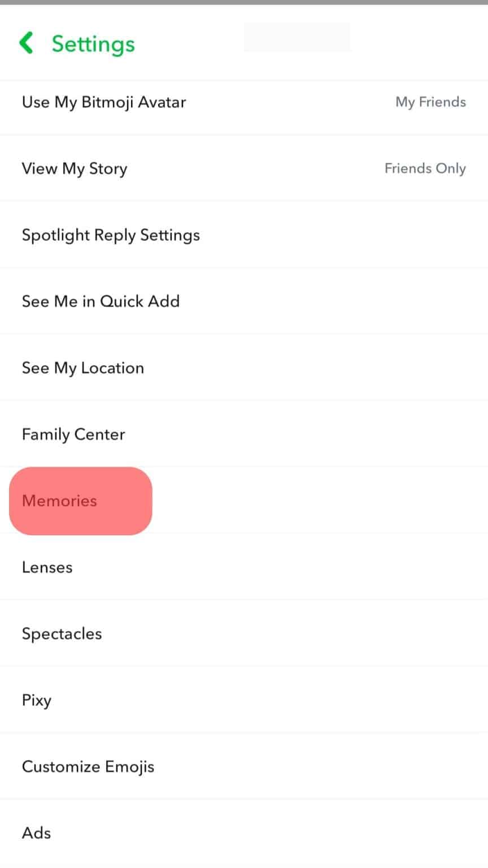Tap the Settings title text

[x=93, y=44]
